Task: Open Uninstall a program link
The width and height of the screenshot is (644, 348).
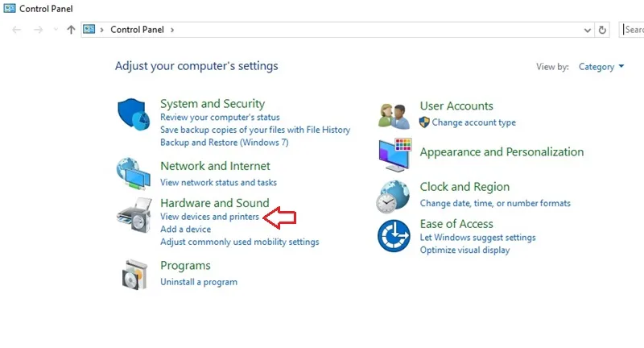Action: 199,282
